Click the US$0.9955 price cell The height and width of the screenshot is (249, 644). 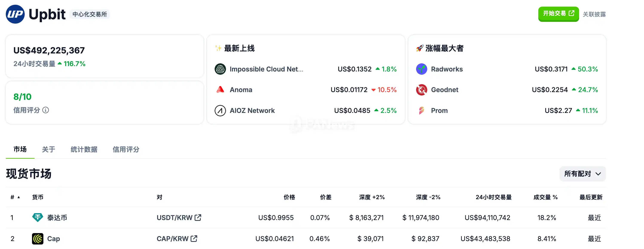276,217
